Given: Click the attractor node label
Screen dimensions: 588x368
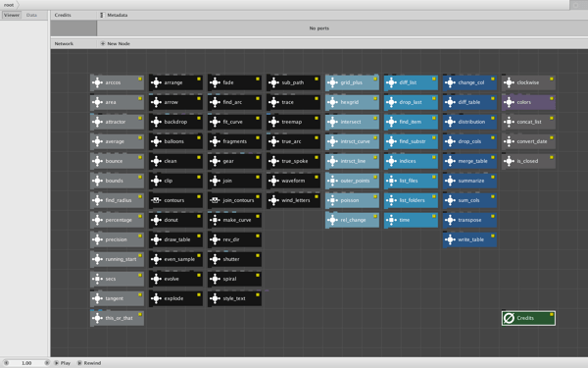Looking at the screenshot, I should coord(116,122).
